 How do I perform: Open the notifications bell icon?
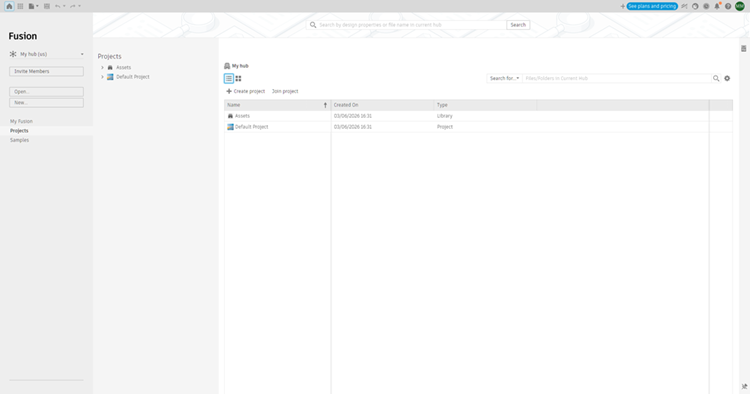pos(717,6)
